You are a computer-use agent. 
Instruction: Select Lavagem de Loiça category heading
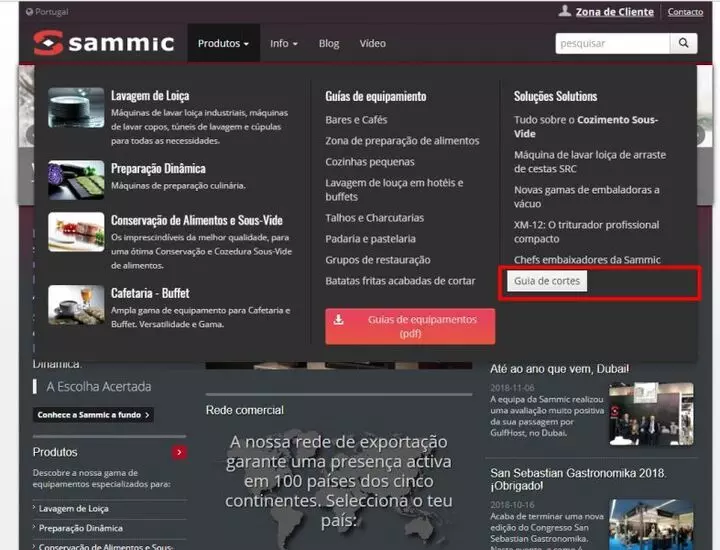(150, 95)
